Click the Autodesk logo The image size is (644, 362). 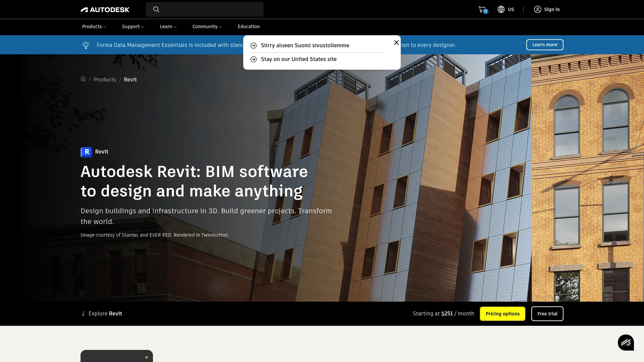point(105,10)
